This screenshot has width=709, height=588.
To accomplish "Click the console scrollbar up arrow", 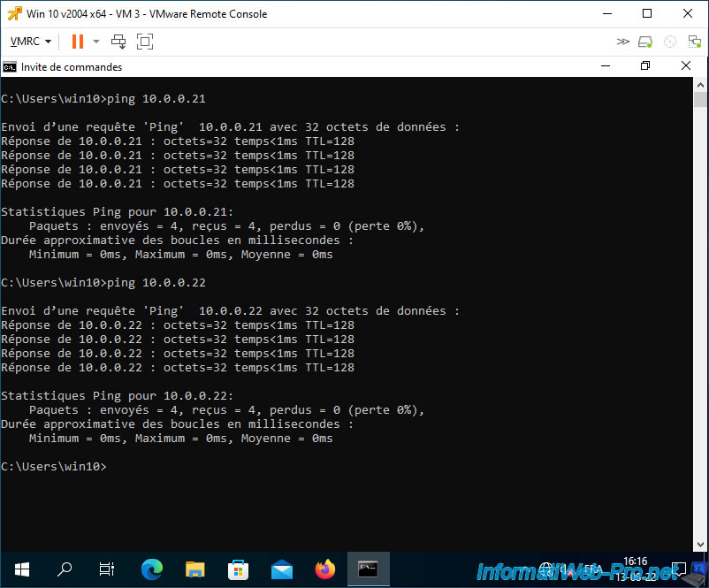I will point(700,85).
